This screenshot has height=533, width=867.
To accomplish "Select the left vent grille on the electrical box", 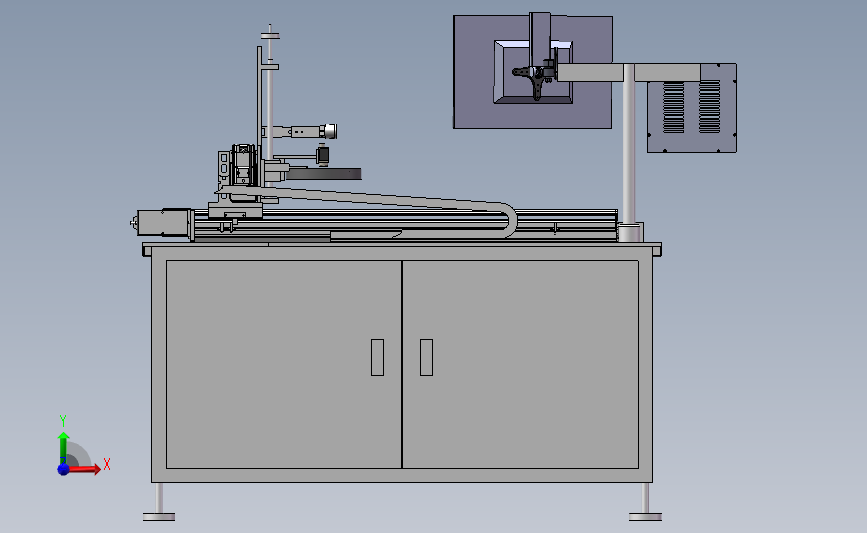I will [x=673, y=107].
